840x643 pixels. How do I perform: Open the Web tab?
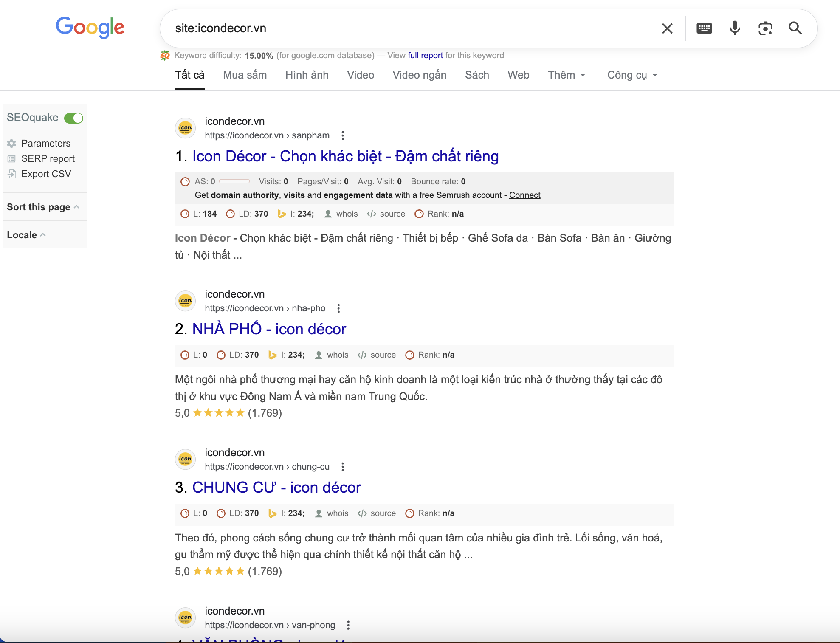click(519, 75)
